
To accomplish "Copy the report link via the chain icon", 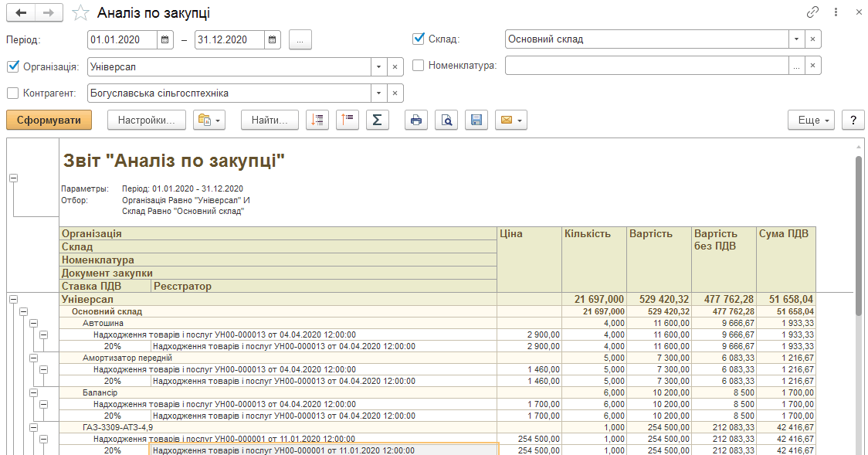I will click(x=812, y=12).
